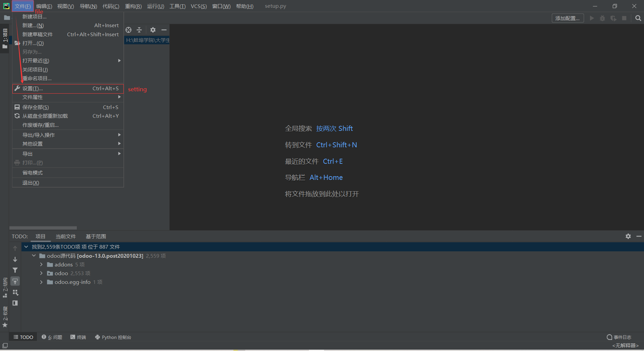Click collapse all icon in project panel

click(139, 30)
